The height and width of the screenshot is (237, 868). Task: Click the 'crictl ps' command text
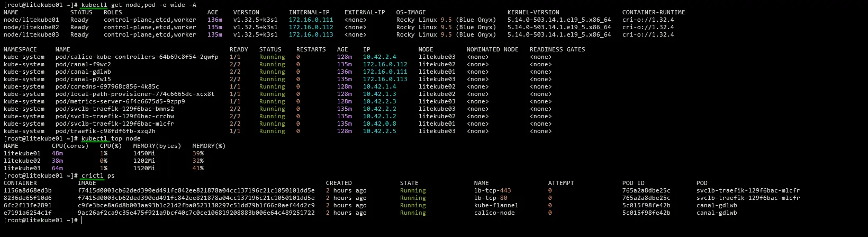click(x=98, y=175)
